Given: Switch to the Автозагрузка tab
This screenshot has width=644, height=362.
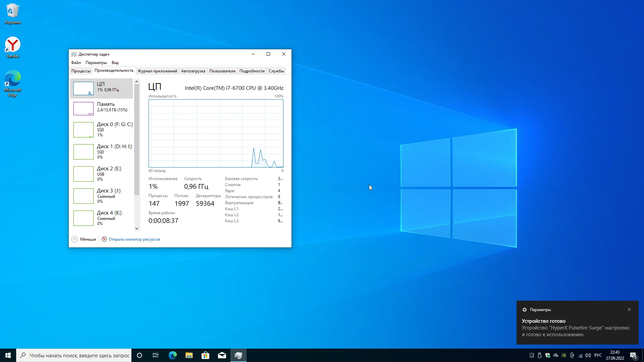Looking at the screenshot, I should click(x=193, y=71).
